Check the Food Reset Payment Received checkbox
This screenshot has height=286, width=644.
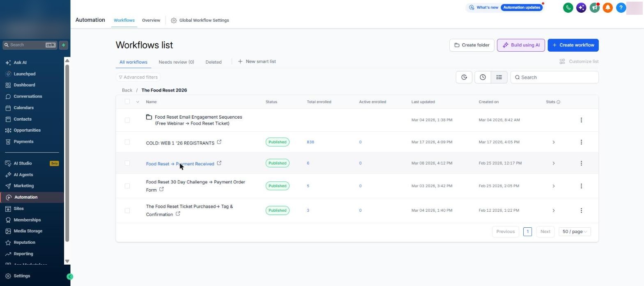(x=127, y=163)
